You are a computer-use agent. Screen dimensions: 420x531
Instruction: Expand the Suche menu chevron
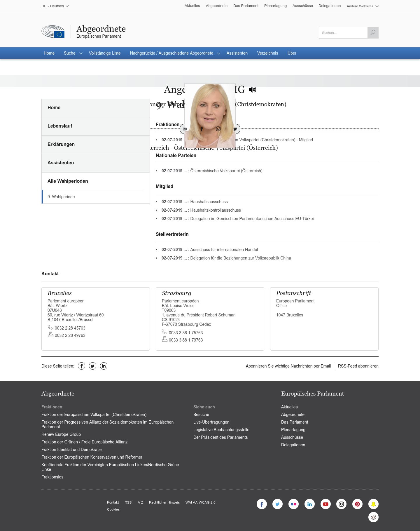(81, 53)
